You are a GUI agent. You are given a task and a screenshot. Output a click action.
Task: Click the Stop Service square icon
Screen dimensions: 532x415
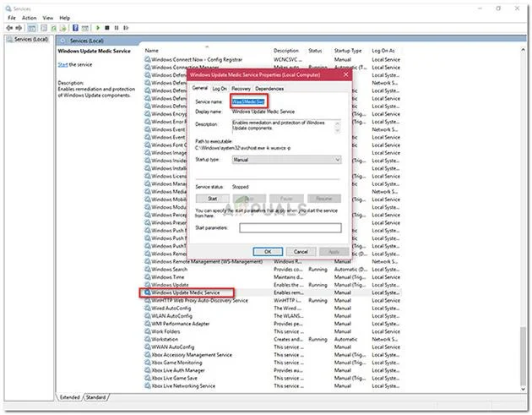[x=107, y=28]
